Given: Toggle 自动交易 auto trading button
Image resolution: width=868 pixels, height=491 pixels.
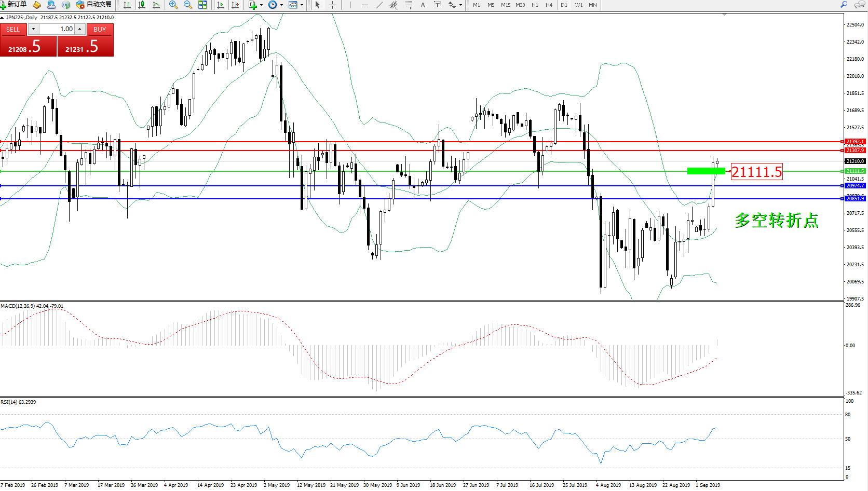Looking at the screenshot, I should (94, 5).
